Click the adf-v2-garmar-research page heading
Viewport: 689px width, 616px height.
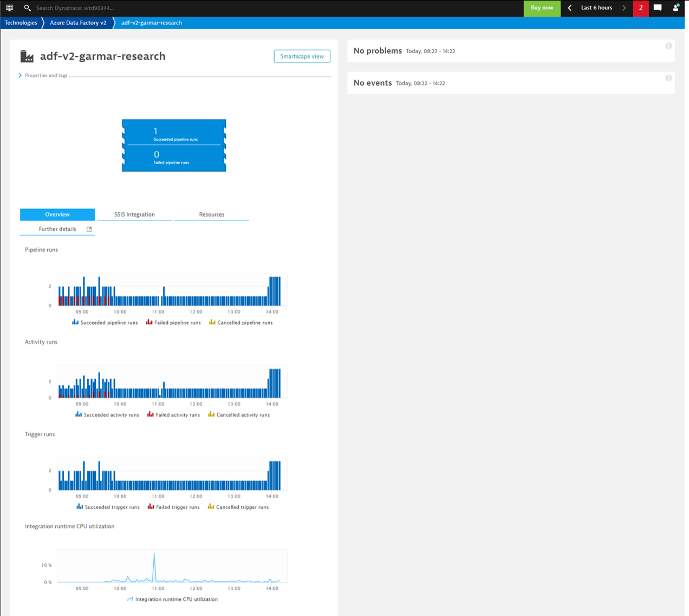[103, 56]
